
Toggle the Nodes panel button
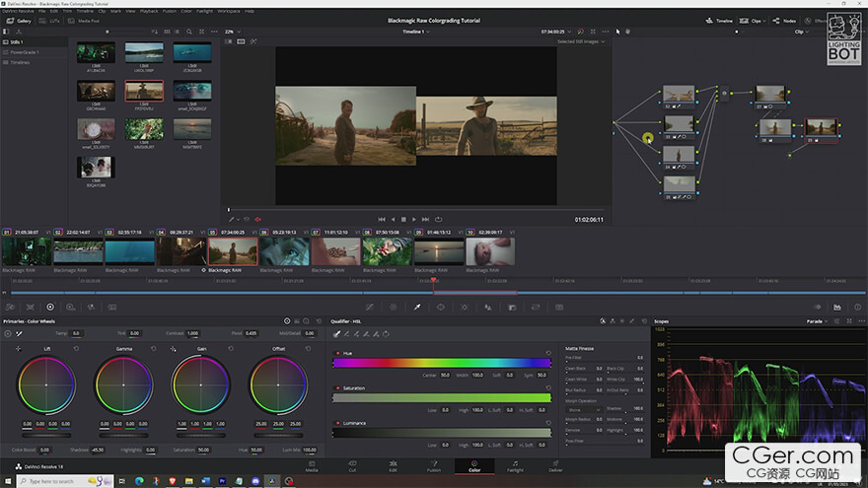[784, 21]
